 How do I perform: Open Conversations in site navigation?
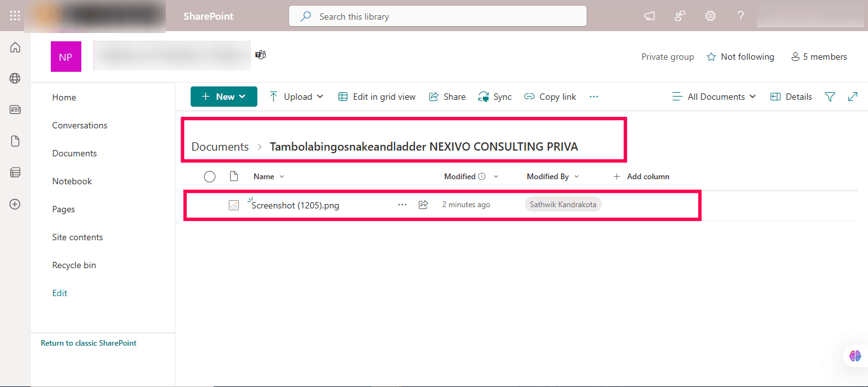click(x=79, y=125)
